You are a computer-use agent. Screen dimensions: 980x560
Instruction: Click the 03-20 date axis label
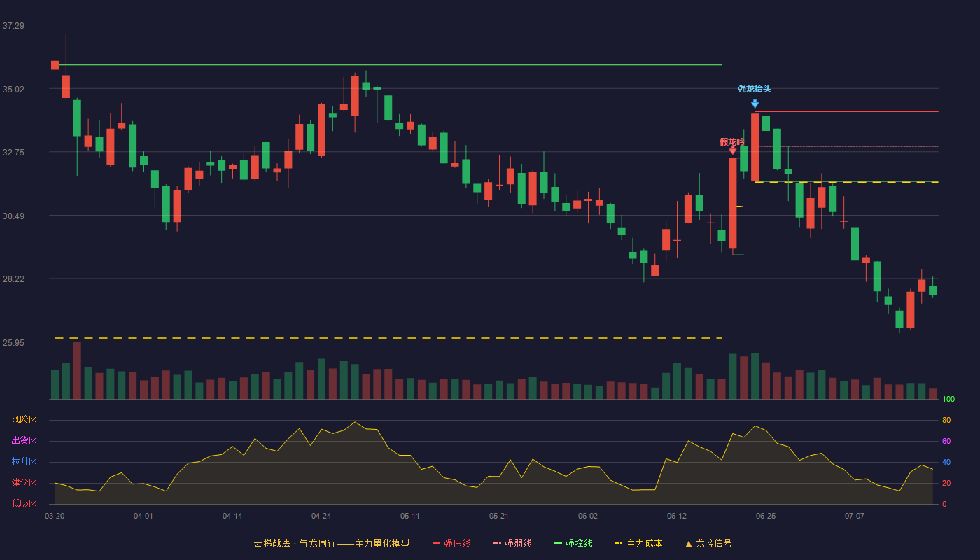pyautogui.click(x=55, y=516)
